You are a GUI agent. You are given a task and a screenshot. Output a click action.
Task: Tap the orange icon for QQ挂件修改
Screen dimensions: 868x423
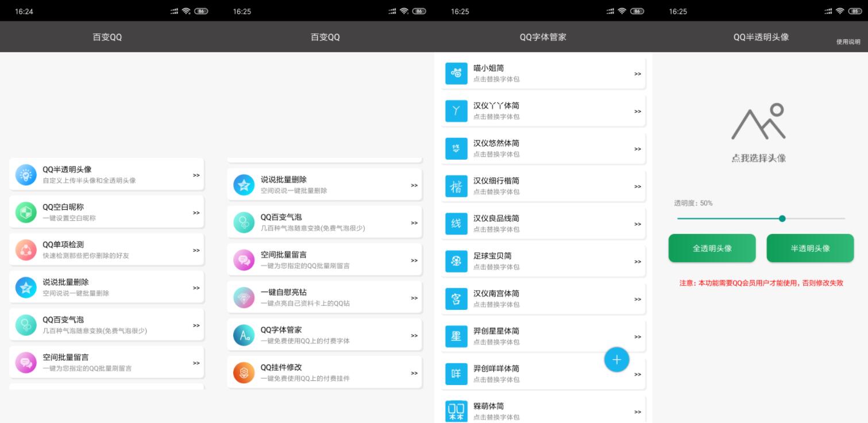(x=244, y=373)
